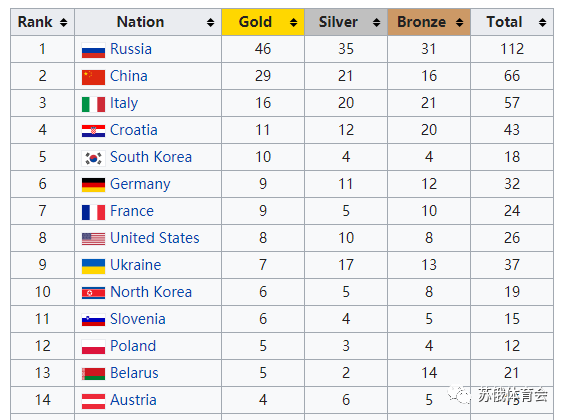Sort by Total column sort arrows
This screenshot has height=420, width=565.
point(542,22)
